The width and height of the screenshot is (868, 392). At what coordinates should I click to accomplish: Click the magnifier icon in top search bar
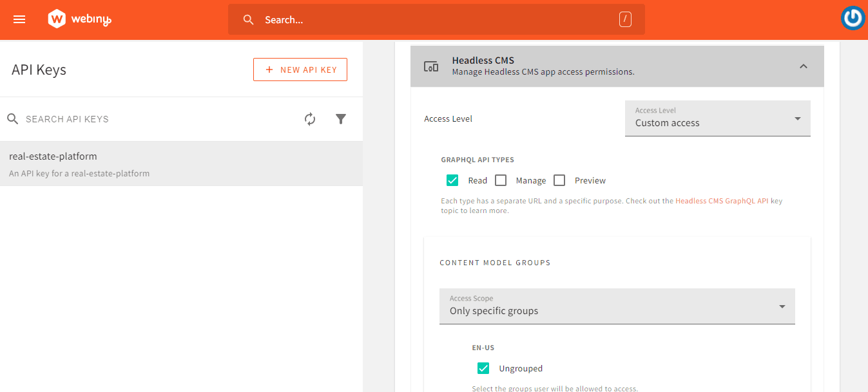tap(249, 20)
